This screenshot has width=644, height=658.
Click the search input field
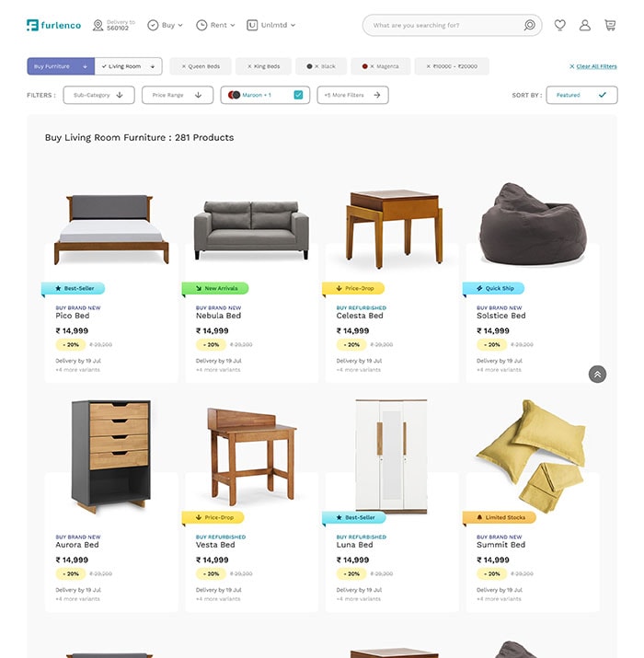pyautogui.click(x=444, y=25)
